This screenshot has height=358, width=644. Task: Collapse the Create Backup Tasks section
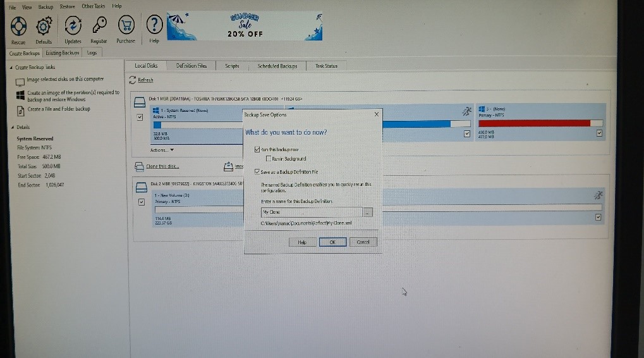pyautogui.click(x=13, y=67)
